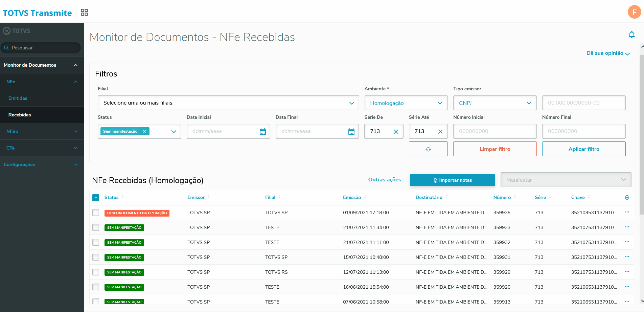Open table column settings gear

(x=627, y=197)
